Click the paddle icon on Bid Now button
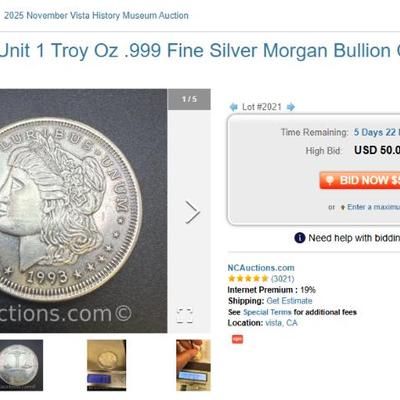The height and width of the screenshot is (400, 400). point(330,180)
